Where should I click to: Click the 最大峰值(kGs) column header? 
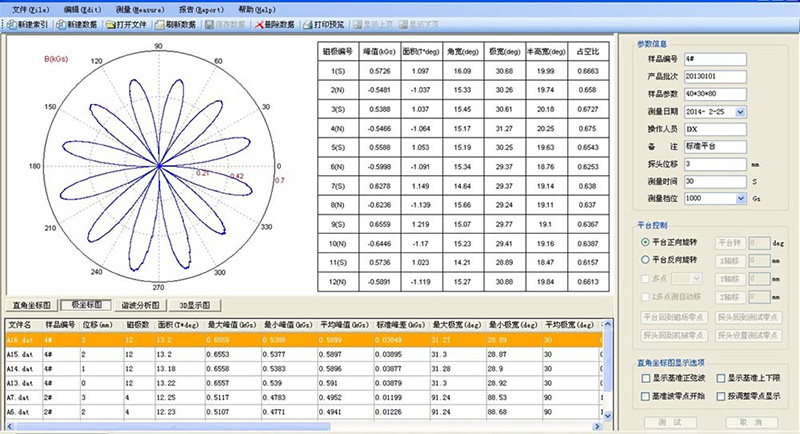233,325
